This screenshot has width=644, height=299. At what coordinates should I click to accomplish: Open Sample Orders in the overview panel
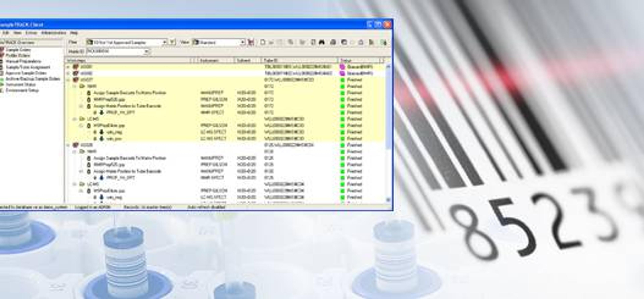pos(18,50)
